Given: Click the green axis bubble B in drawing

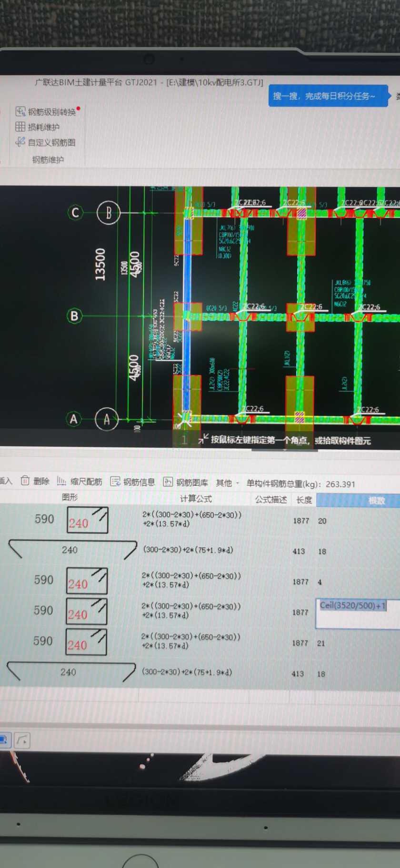Looking at the screenshot, I should pyautogui.click(x=74, y=316).
